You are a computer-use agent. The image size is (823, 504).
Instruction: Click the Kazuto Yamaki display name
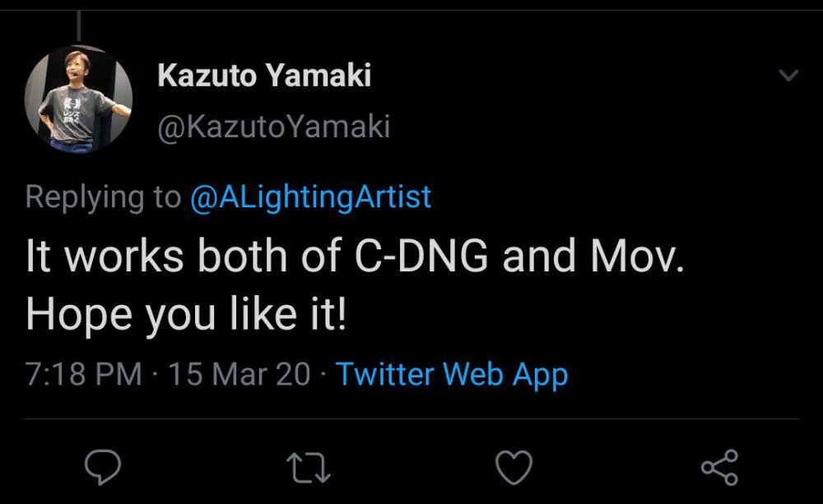pos(264,75)
